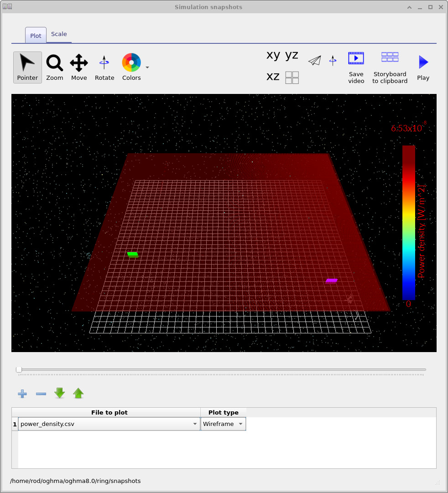Viewport: 448px width, 493px height.
Task: Select the Plot tab
Action: (35, 35)
